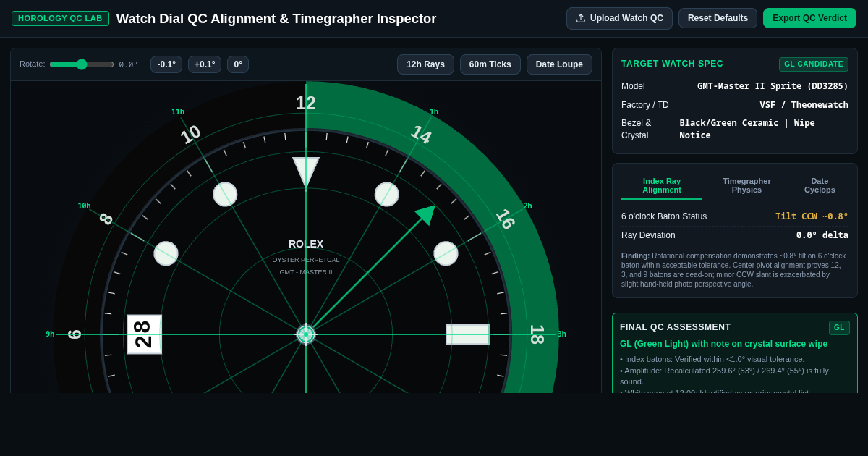The image size is (868, 456).
Task: Click the bezel numeral 10
Action: point(190,135)
